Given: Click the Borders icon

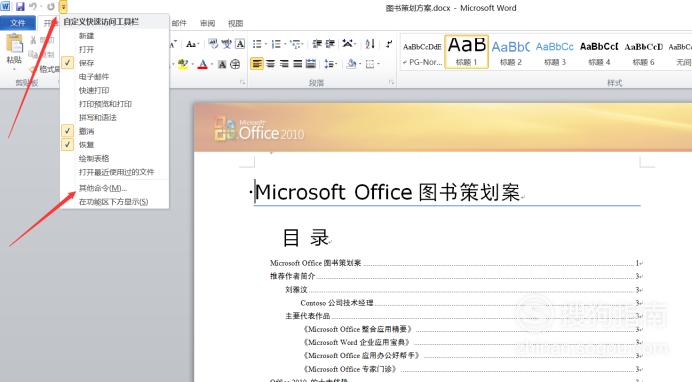Looking at the screenshot, I should [370, 64].
